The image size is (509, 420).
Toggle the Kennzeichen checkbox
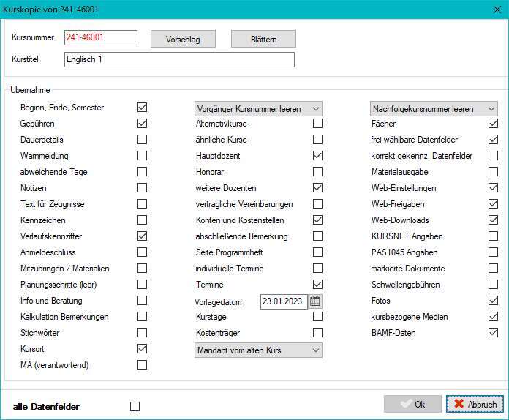click(142, 220)
